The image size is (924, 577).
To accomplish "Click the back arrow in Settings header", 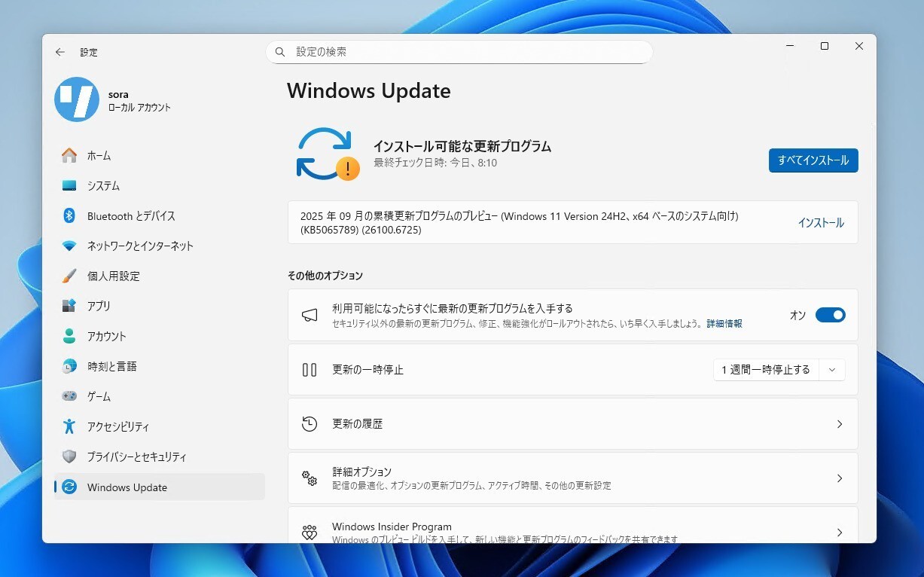I will pos(60,52).
